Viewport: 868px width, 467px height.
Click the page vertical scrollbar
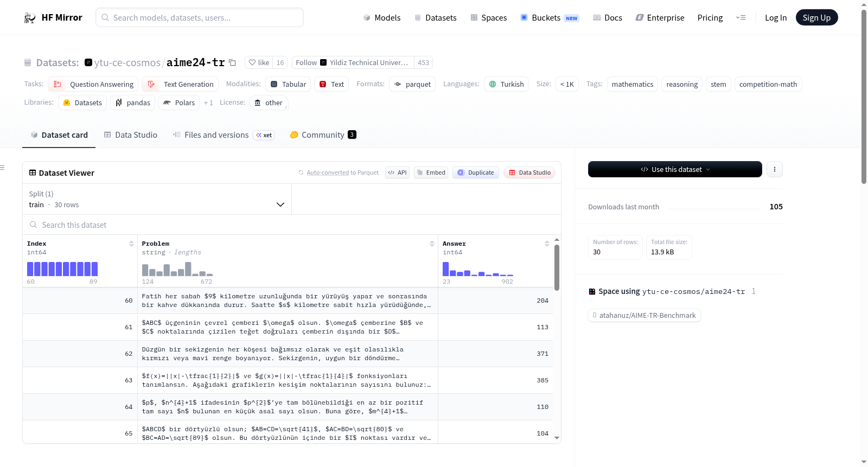(x=864, y=97)
